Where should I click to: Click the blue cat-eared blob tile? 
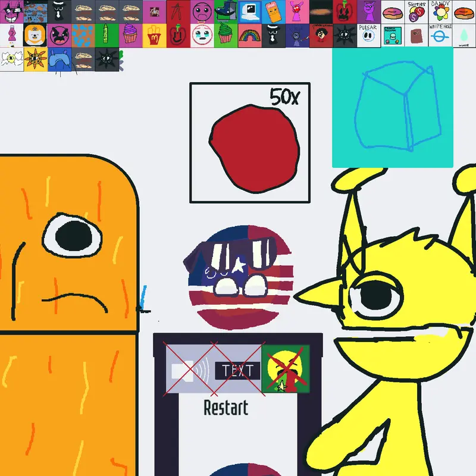[x=59, y=59]
